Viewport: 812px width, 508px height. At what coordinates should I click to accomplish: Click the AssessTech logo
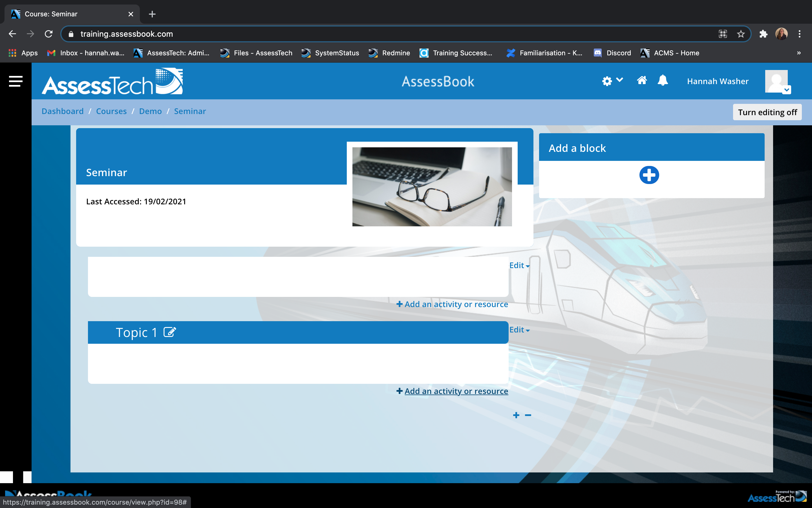point(112,81)
